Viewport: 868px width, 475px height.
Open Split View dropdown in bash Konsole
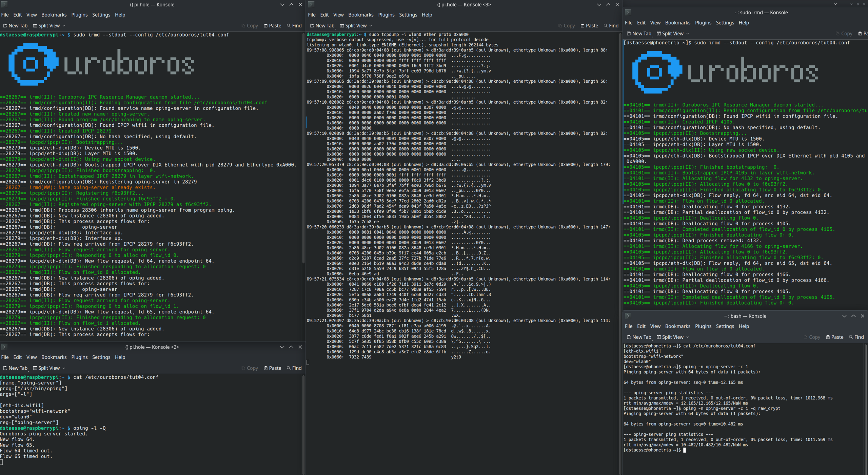tap(688, 337)
